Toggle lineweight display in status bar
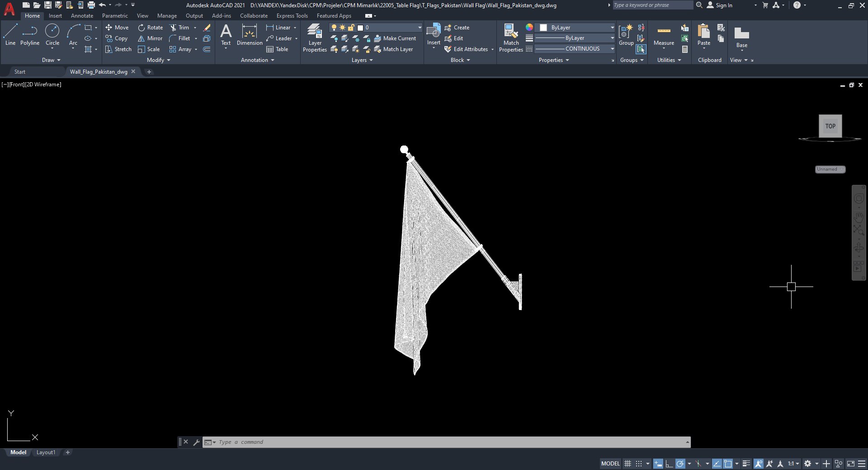Image resolution: width=868 pixels, height=470 pixels. tap(746, 464)
